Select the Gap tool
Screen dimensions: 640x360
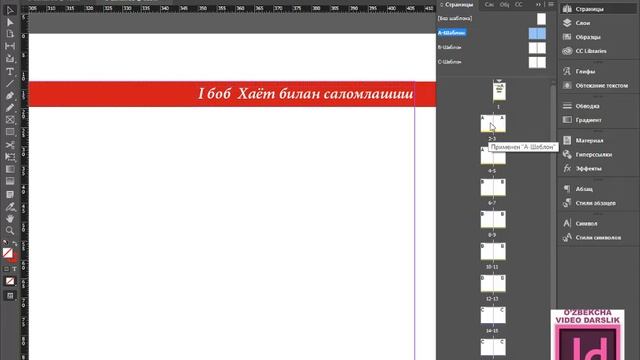[10, 46]
